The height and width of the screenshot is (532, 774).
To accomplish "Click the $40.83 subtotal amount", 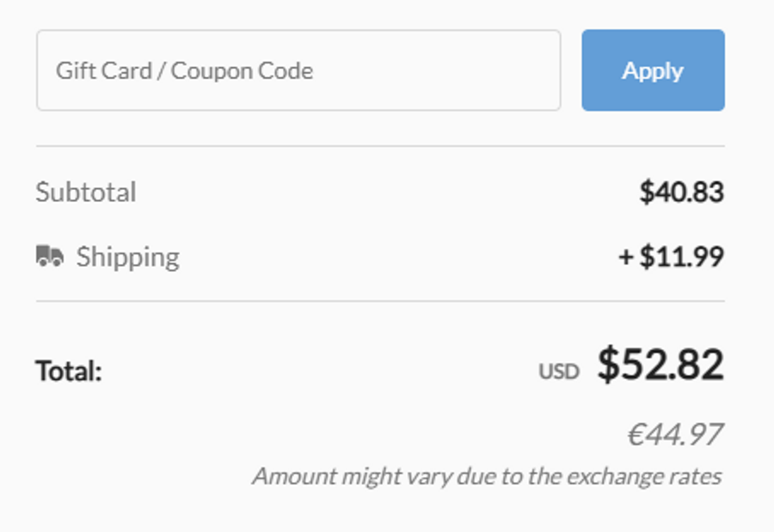I will 682,192.
